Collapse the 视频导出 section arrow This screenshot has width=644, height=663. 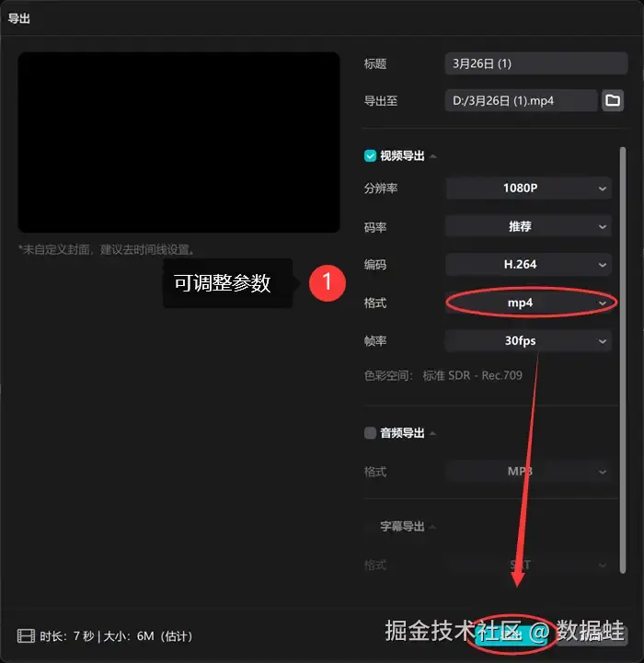coord(433,156)
